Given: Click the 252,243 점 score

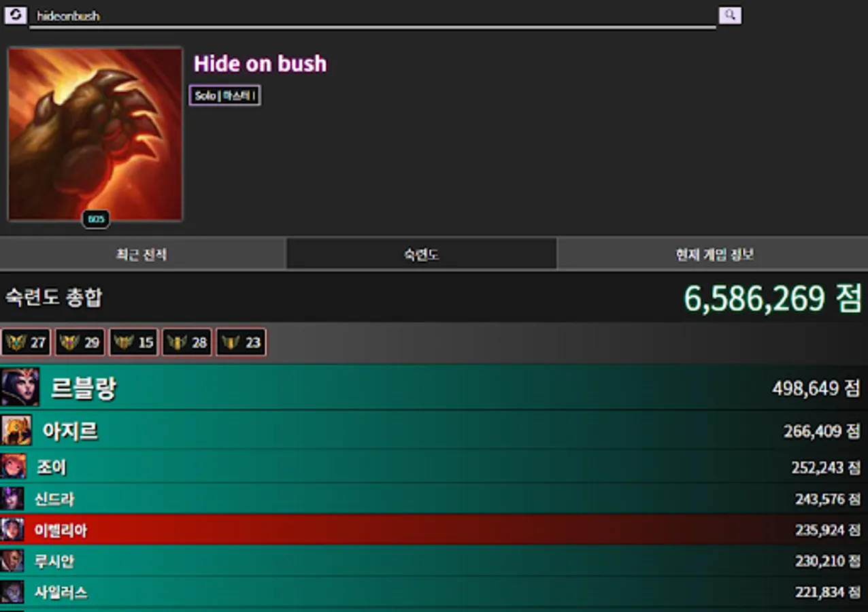Looking at the screenshot, I should [x=826, y=468].
